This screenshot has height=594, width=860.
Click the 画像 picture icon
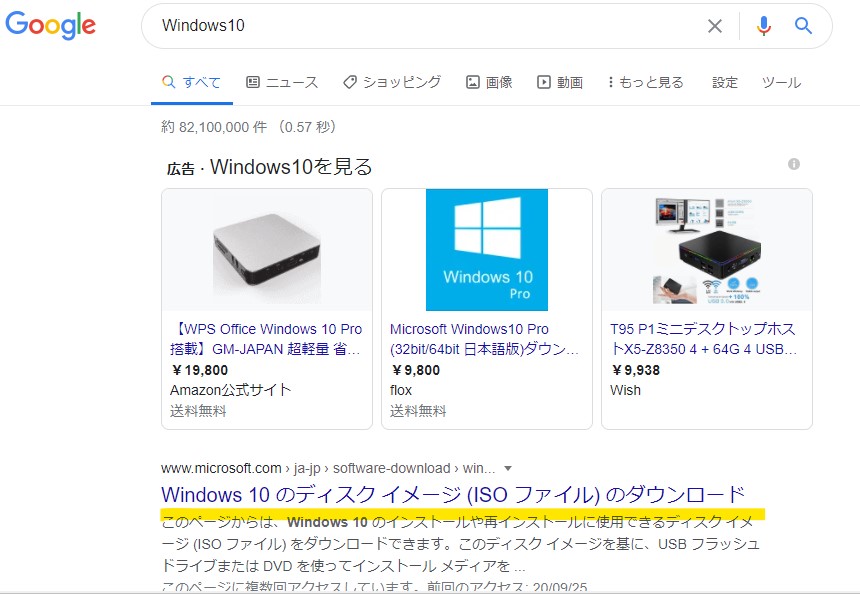[473, 82]
